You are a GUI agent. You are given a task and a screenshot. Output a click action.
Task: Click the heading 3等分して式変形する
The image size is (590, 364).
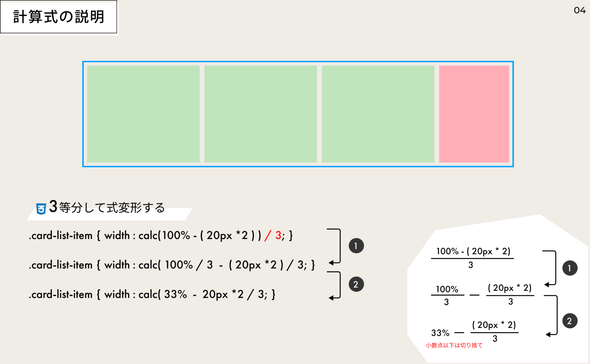(x=107, y=207)
